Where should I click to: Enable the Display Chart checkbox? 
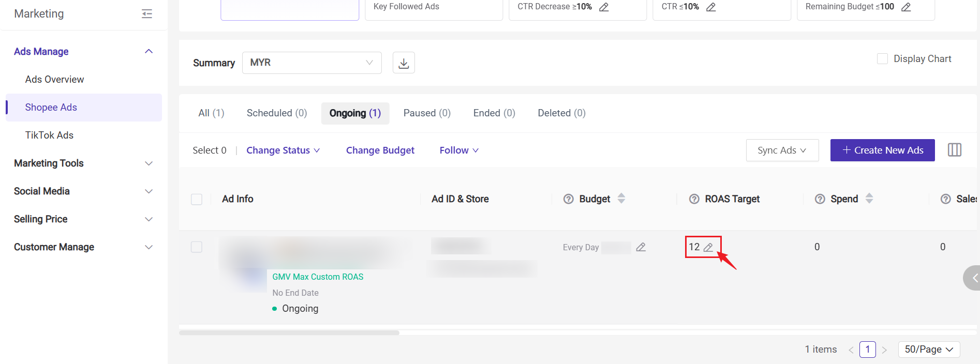coord(882,59)
